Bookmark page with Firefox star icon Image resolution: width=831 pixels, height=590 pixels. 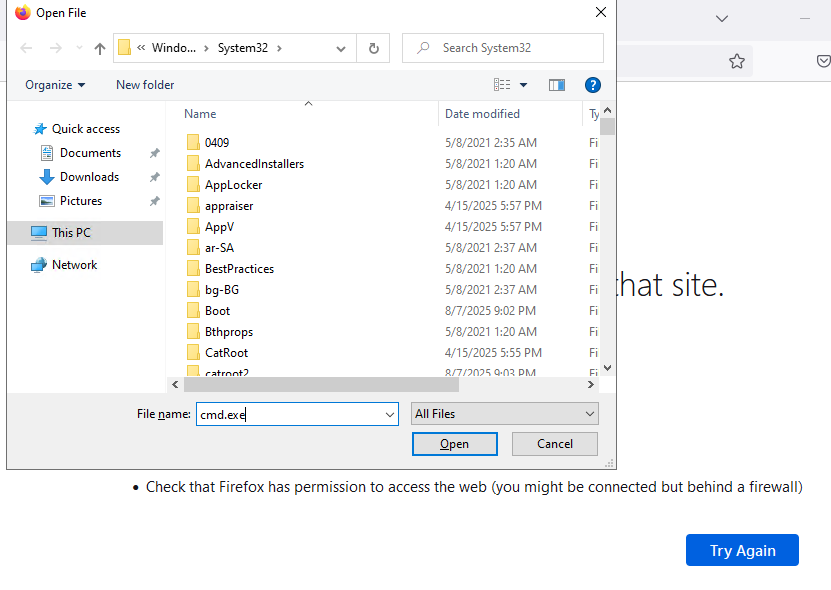pos(737,61)
